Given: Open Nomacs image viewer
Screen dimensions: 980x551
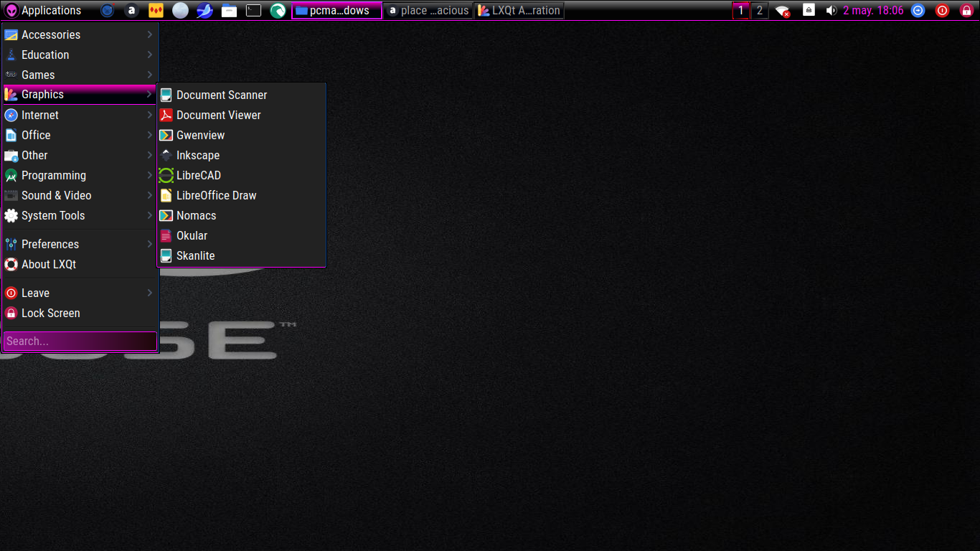Looking at the screenshot, I should [241, 215].
